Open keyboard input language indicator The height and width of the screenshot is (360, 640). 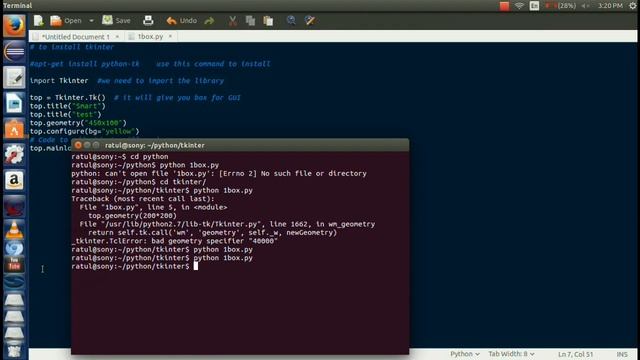[534, 6]
